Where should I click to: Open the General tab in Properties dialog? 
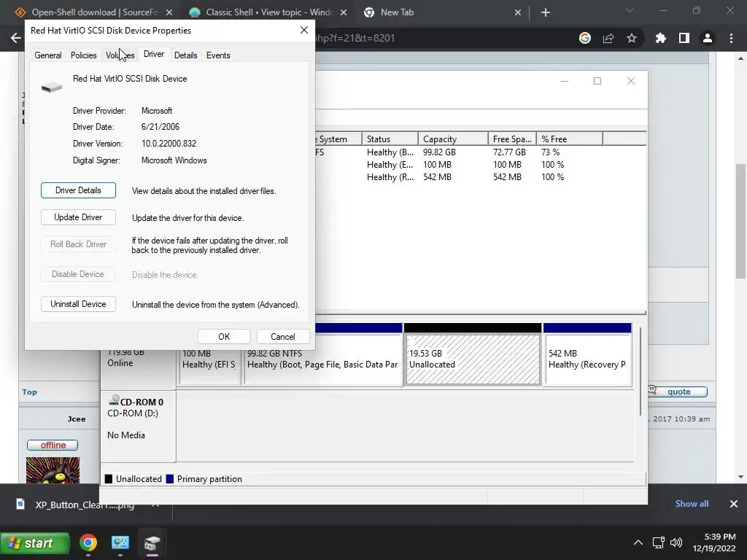[47, 55]
